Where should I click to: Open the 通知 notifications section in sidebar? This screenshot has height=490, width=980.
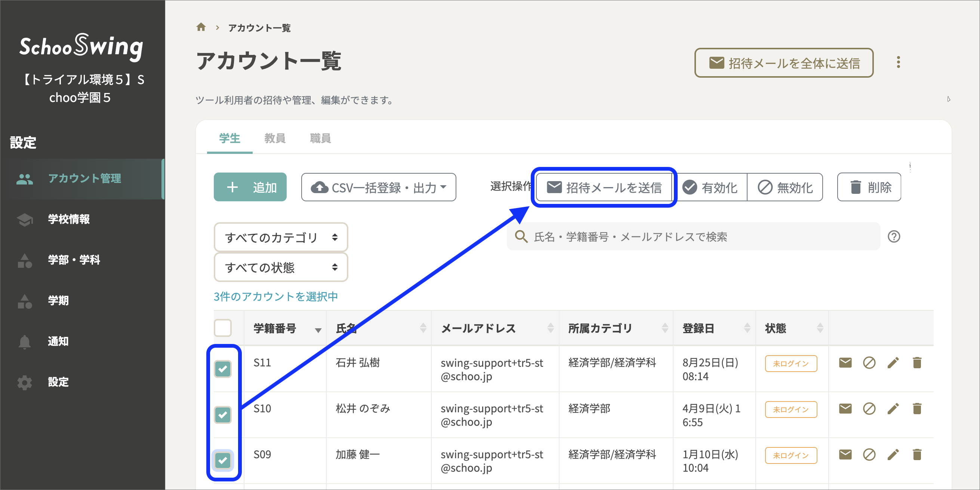pyautogui.click(x=58, y=341)
